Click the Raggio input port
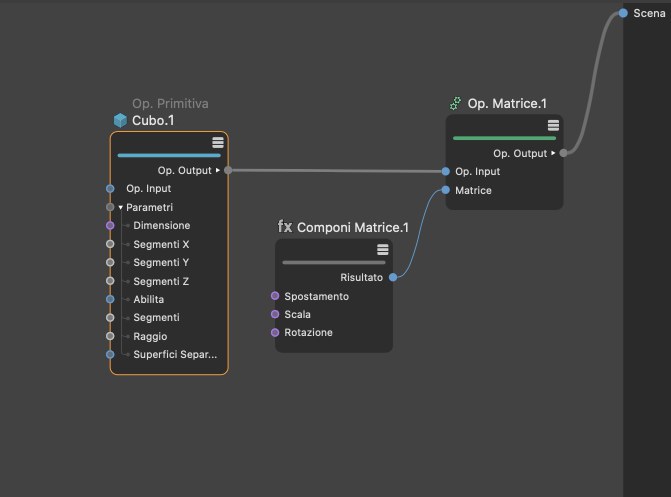This screenshot has width=671, height=497. pos(110,336)
